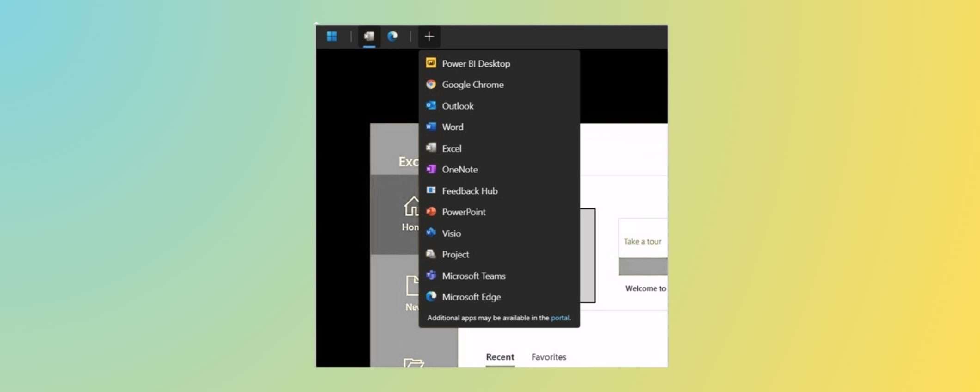Open Project from the app list
The image size is (980, 392).
(x=455, y=255)
